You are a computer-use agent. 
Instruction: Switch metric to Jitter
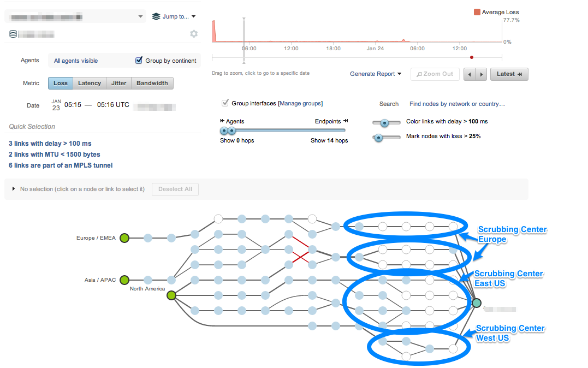point(118,83)
